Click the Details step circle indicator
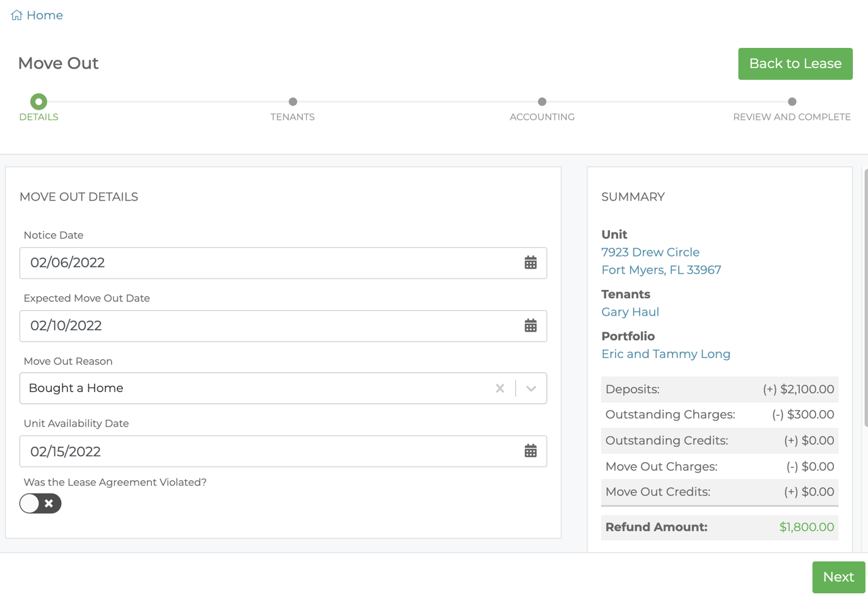The image size is (868, 595). (x=38, y=101)
